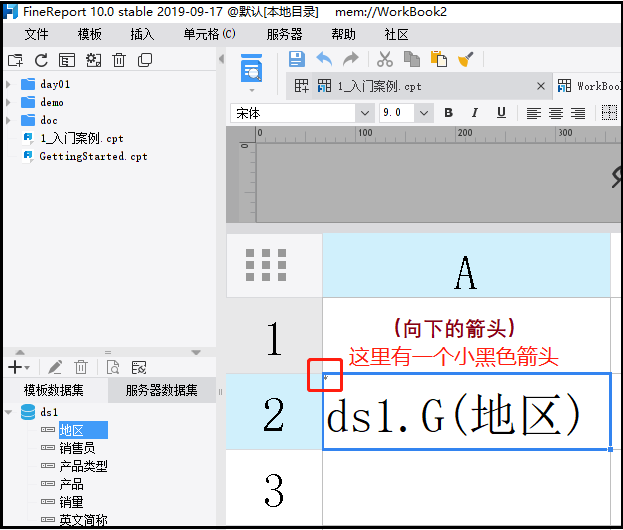Switch to the WorkBook tab
This screenshot has height=530, width=623.
pyautogui.click(x=588, y=86)
